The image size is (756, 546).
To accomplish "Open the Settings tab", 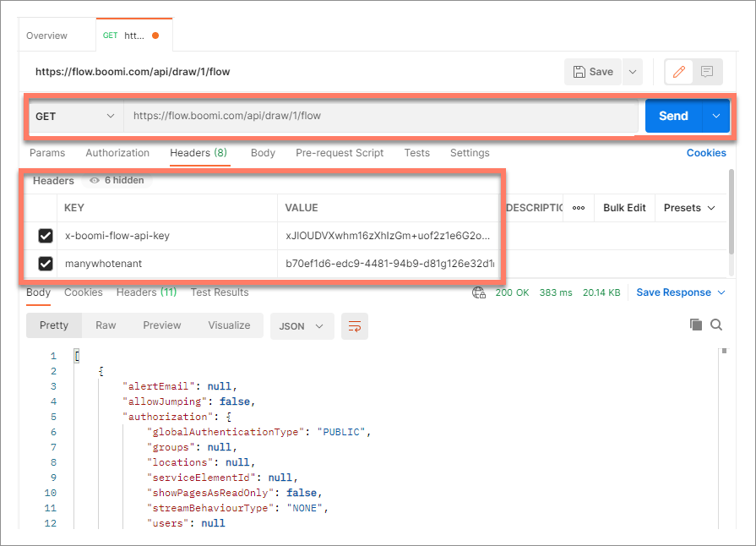I will click(470, 153).
